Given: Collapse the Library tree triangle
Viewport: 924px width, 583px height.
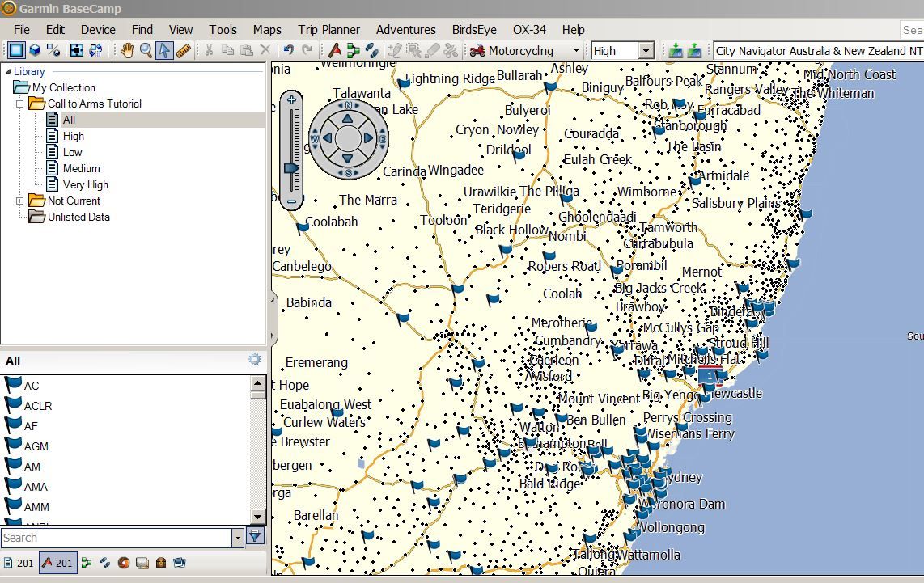Looking at the screenshot, I should click(x=8, y=71).
